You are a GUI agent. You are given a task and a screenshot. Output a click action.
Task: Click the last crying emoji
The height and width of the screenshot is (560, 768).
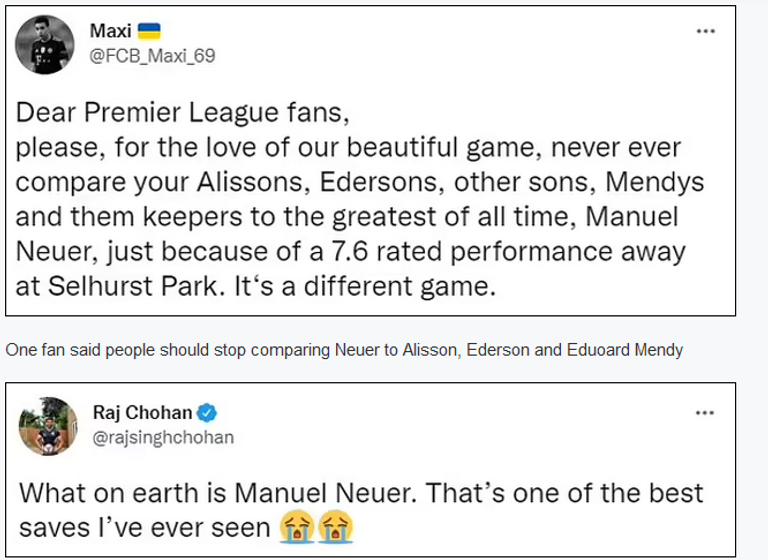point(332,527)
